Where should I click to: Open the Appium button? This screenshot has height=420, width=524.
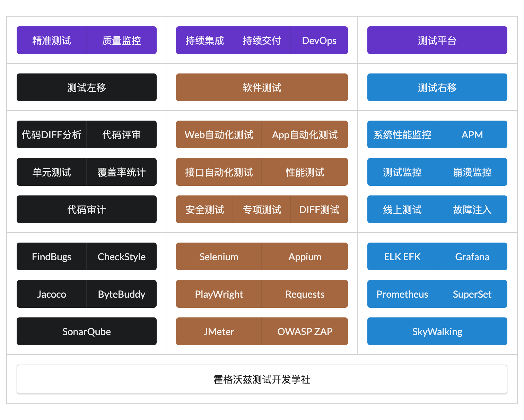(x=305, y=256)
